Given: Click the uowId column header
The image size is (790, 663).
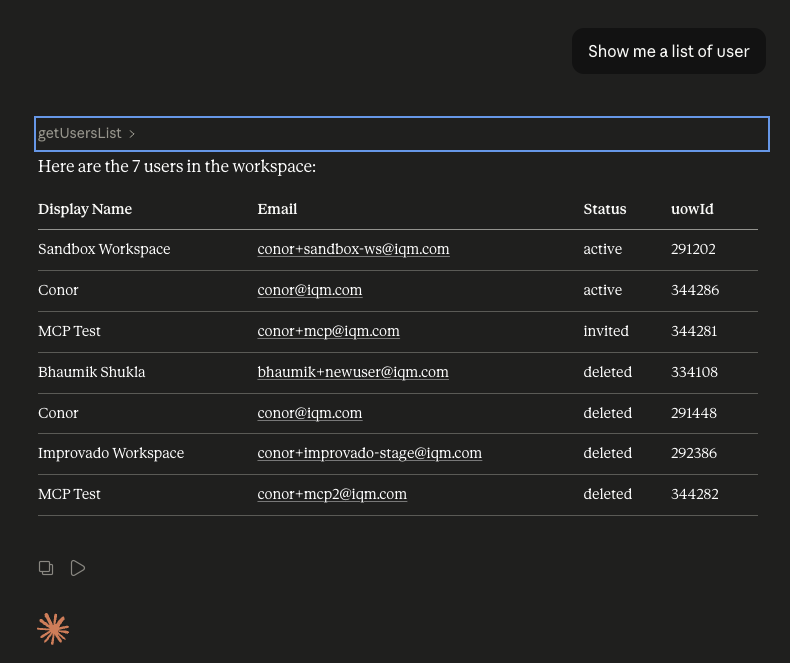Looking at the screenshot, I should (x=692, y=209).
